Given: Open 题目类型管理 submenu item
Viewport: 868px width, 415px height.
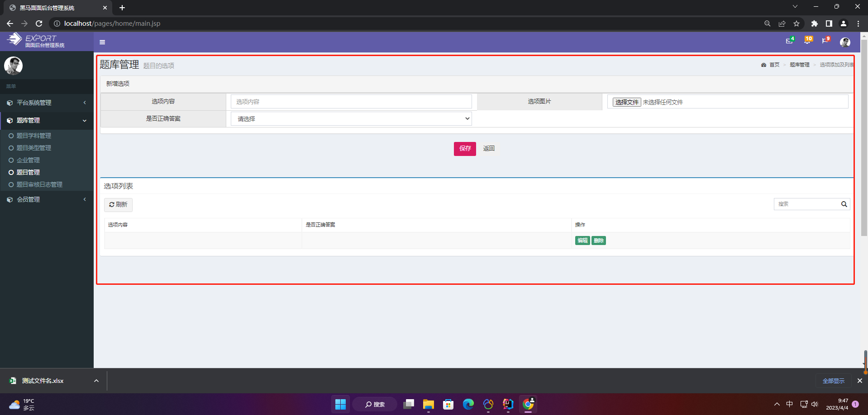Looking at the screenshot, I should click(34, 148).
